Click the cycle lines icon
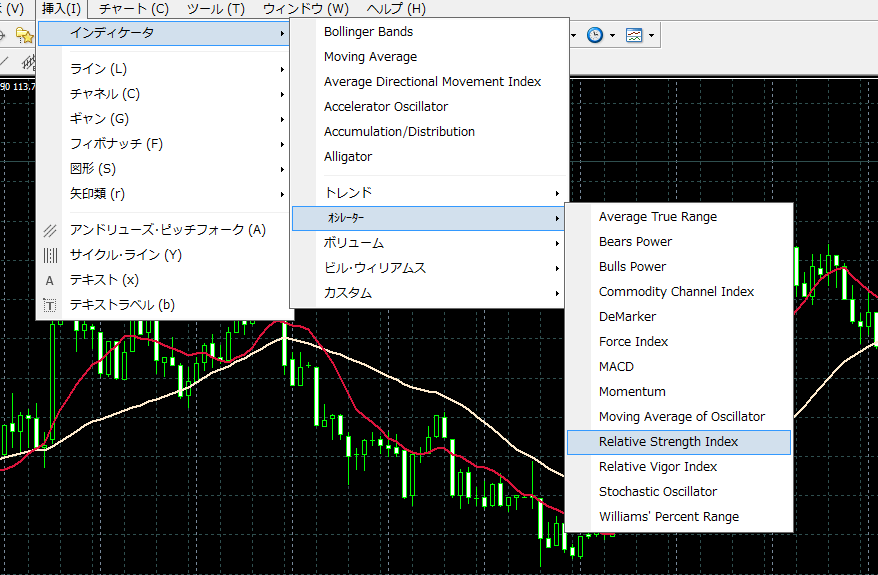This screenshot has width=878, height=575. [50, 255]
